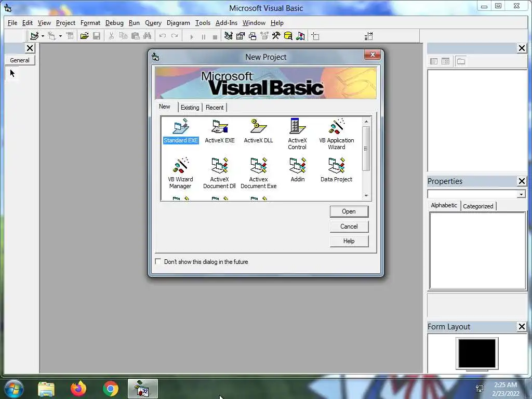Open the Project menu
Image resolution: width=532 pixels, height=399 pixels.
coord(65,23)
